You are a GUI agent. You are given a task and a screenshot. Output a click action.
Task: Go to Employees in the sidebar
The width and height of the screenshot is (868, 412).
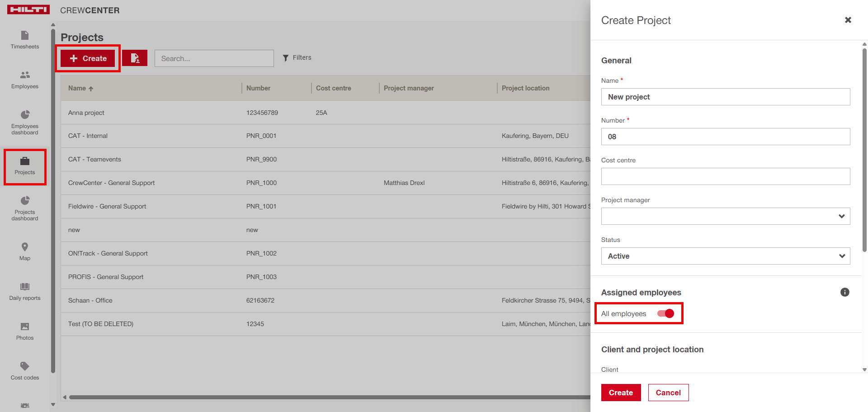pyautogui.click(x=25, y=80)
